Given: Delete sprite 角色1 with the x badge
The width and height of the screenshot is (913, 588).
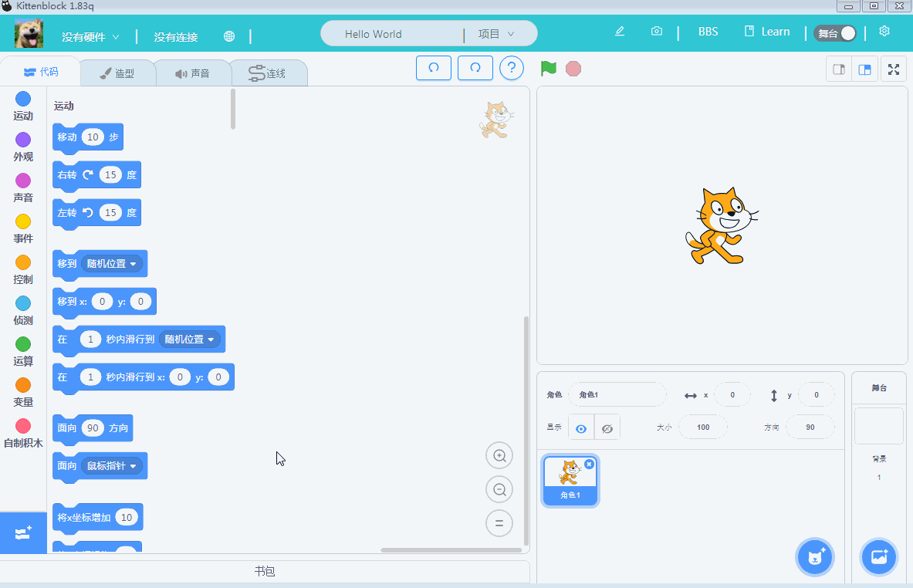Looking at the screenshot, I should pyautogui.click(x=590, y=464).
